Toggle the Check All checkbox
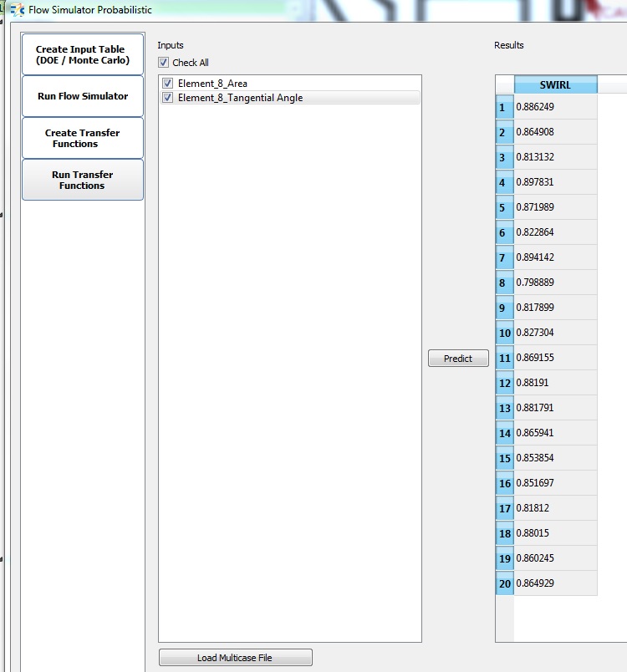The image size is (627, 672). pos(164,63)
